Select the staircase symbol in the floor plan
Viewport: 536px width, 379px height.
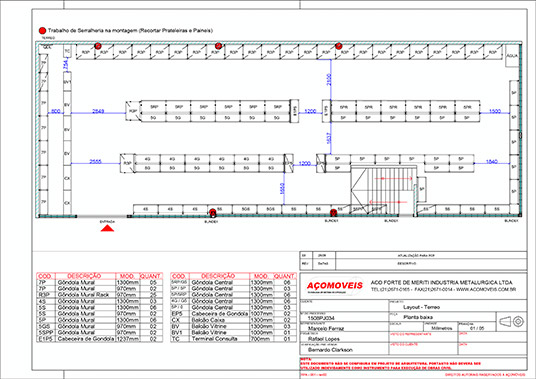pos(383,190)
